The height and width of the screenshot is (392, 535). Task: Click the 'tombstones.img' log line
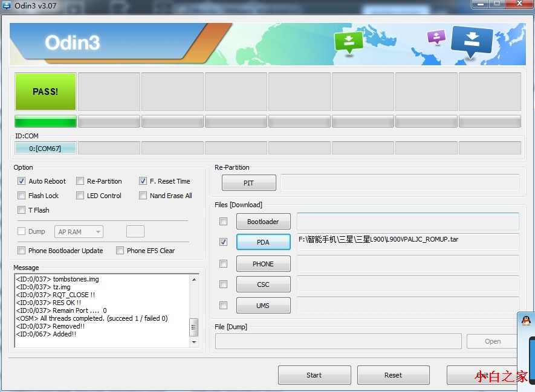tap(57, 279)
